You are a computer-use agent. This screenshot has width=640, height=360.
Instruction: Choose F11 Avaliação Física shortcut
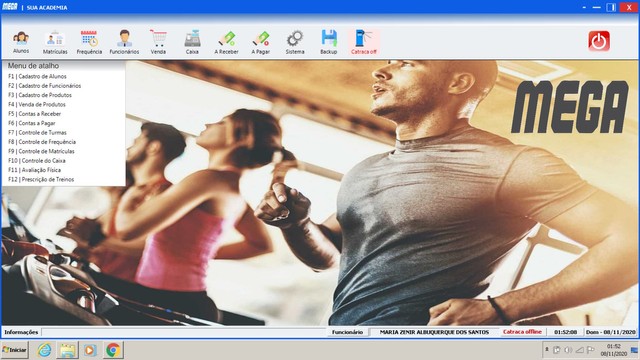click(34, 170)
